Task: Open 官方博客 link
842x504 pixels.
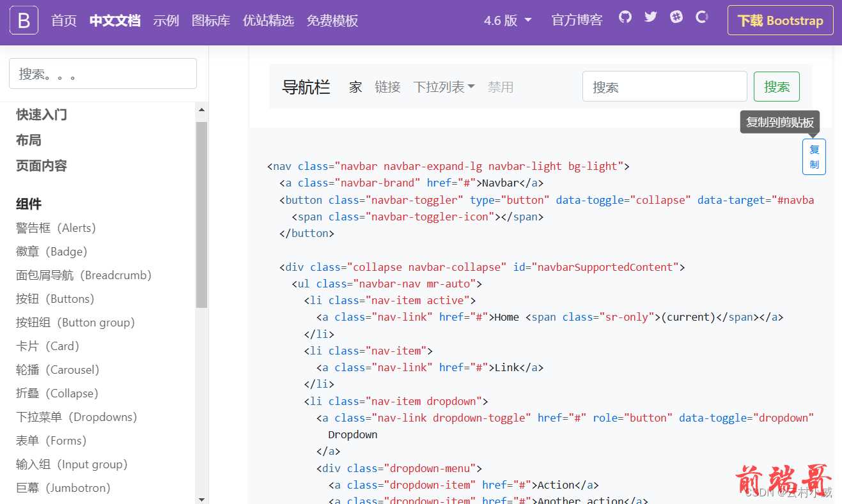Action: click(577, 20)
